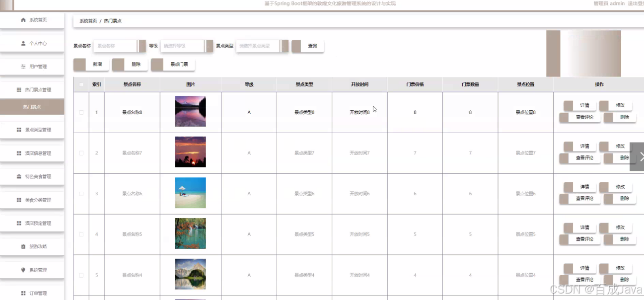Click 查看评论 for row 景点名称5

click(579, 239)
